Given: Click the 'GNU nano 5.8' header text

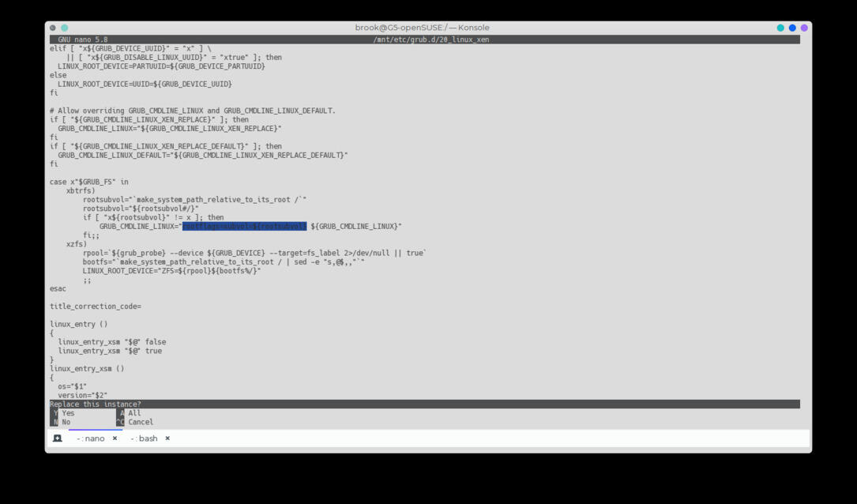Looking at the screenshot, I should [82, 40].
